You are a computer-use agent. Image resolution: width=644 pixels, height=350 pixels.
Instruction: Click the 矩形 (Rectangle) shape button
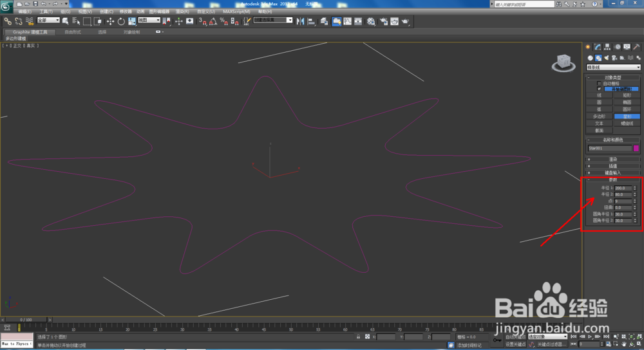tap(627, 95)
